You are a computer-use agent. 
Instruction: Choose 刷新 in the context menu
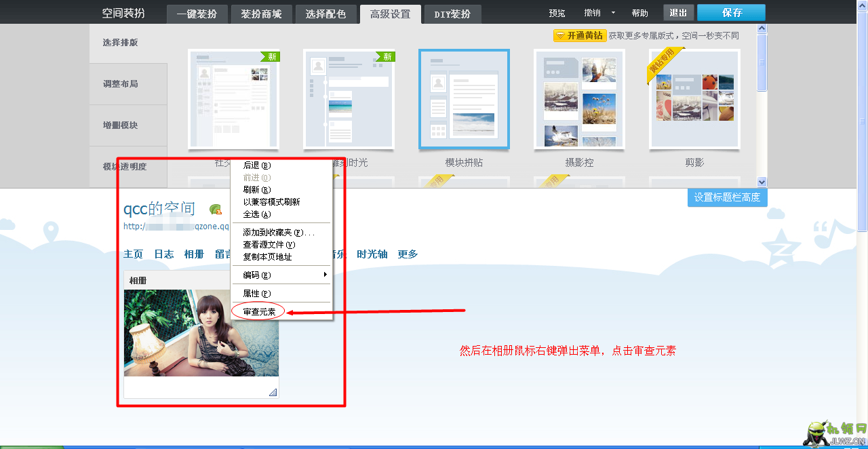(x=281, y=190)
